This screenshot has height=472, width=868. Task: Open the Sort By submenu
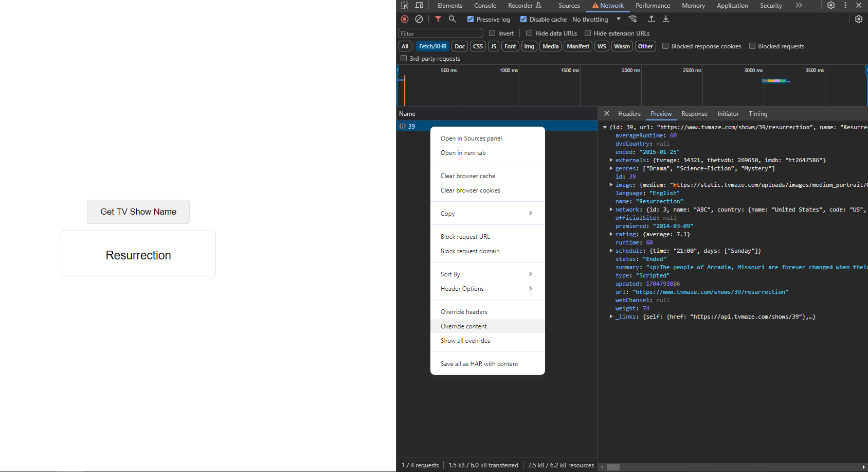pos(487,274)
